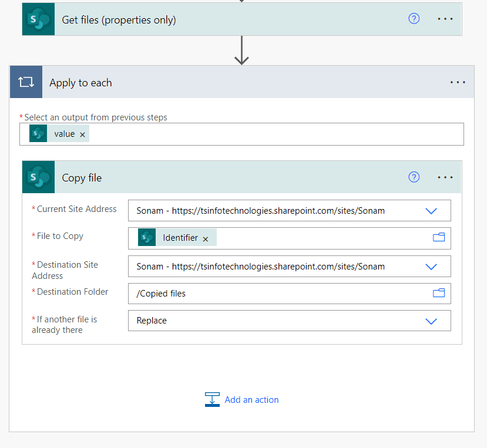Open the Get files action menu
Viewport: 487px width, 448px height.
point(445,18)
